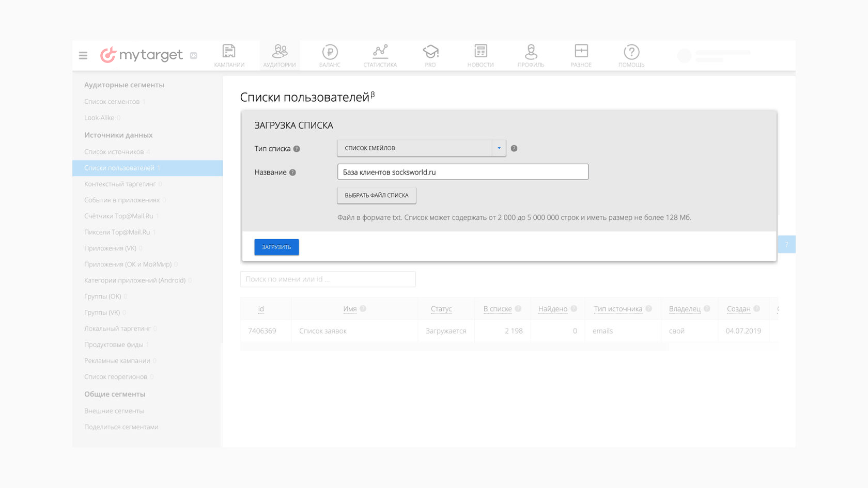Click help icon beside Создан column
Image resolution: width=868 pixels, height=488 pixels.
[757, 309]
